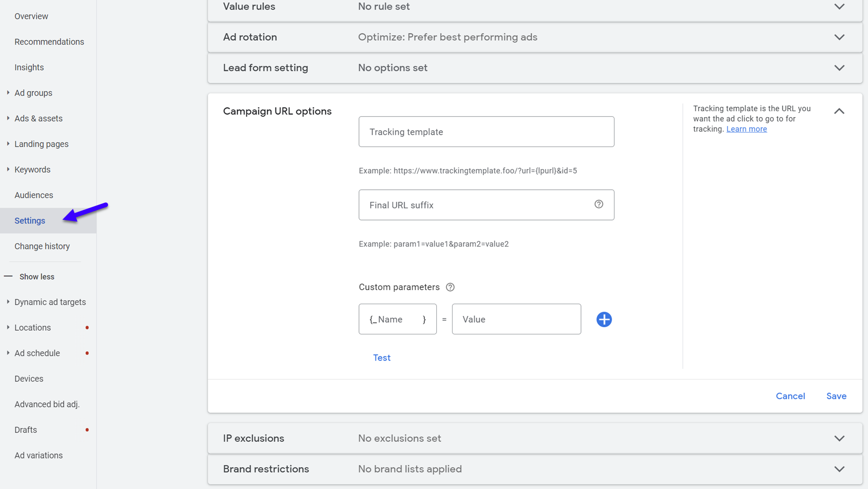Expand Ad schedule in sidebar
This screenshot has height=489, width=868.
(x=8, y=353)
